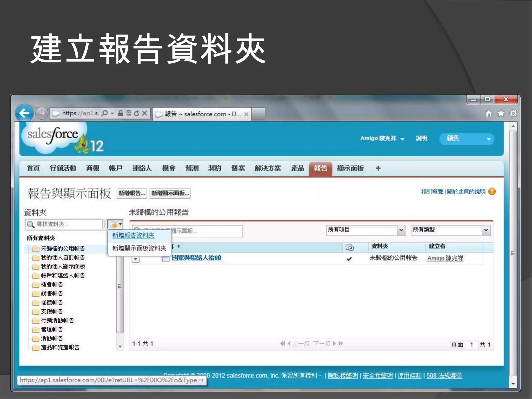The width and height of the screenshot is (532, 399).
Task: Click the refresh icon in address bar
Action: (137, 113)
